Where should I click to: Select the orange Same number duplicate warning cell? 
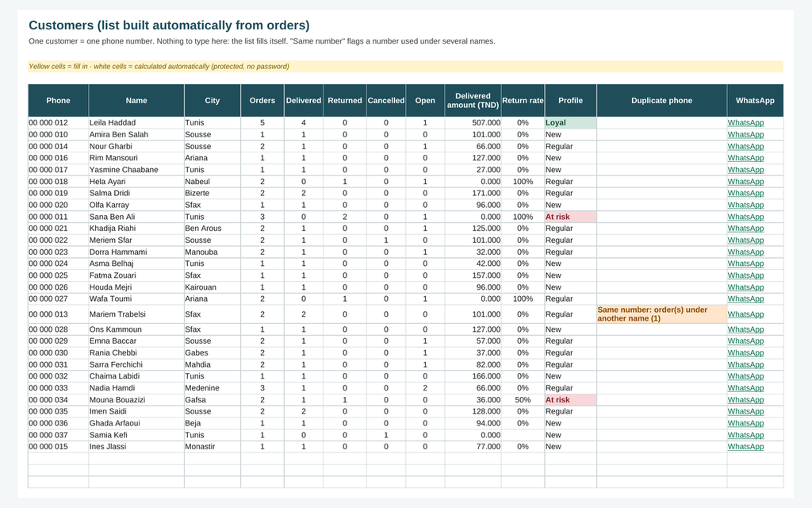(662, 314)
